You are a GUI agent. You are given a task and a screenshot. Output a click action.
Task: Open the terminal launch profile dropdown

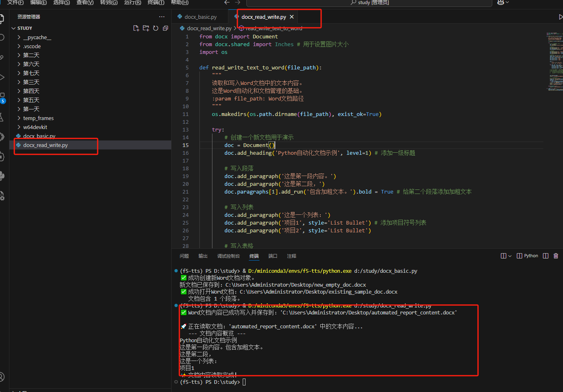point(509,256)
